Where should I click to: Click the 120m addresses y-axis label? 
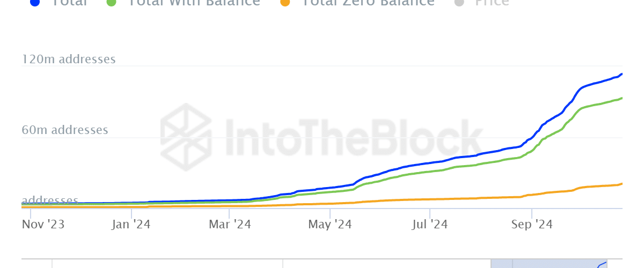tap(69, 59)
